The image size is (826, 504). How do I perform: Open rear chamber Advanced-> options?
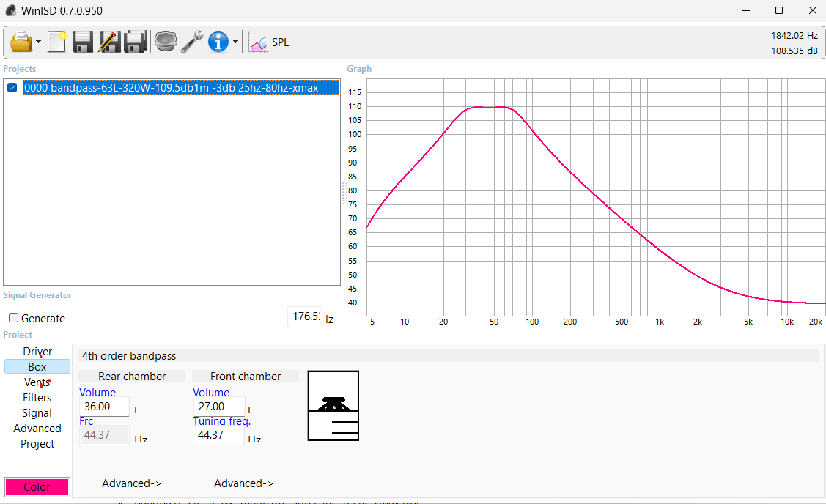pos(132,483)
